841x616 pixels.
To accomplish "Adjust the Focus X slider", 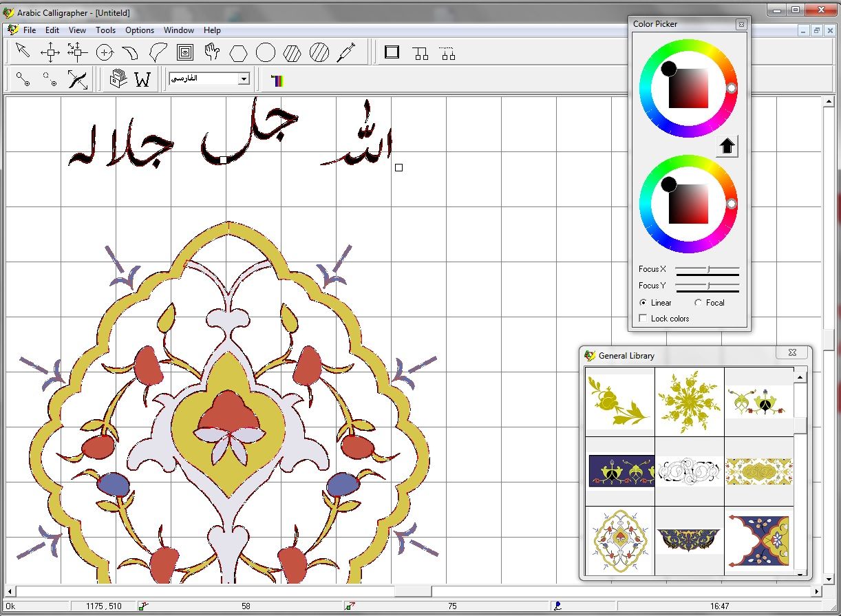I will 707,269.
